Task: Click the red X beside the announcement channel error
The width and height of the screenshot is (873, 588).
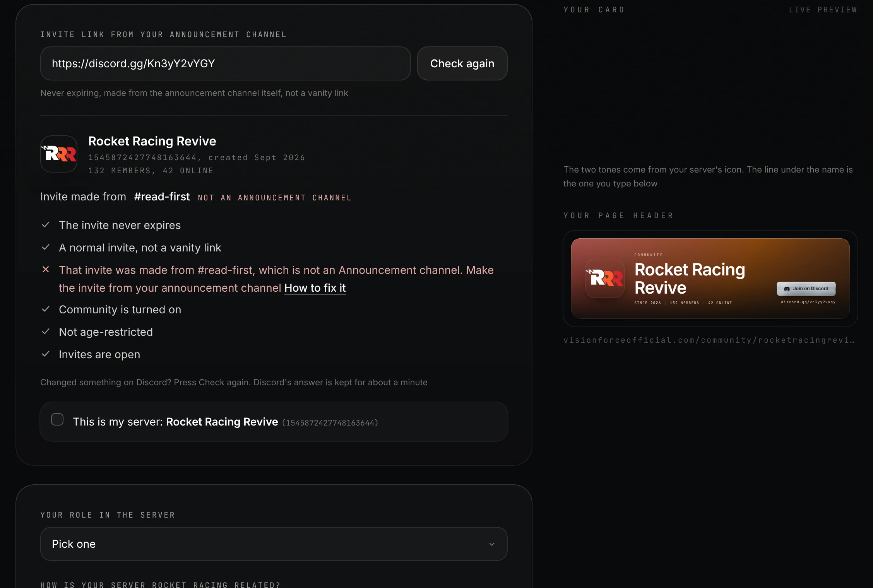Action: pos(46,270)
